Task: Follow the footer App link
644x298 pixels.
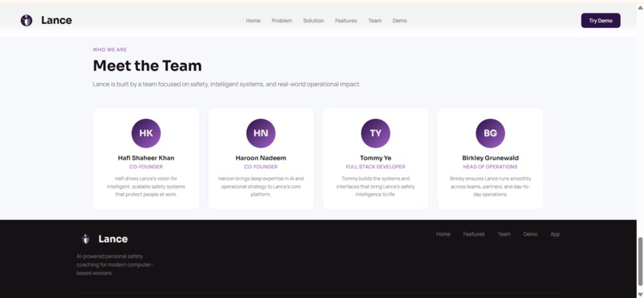Action: click(555, 234)
